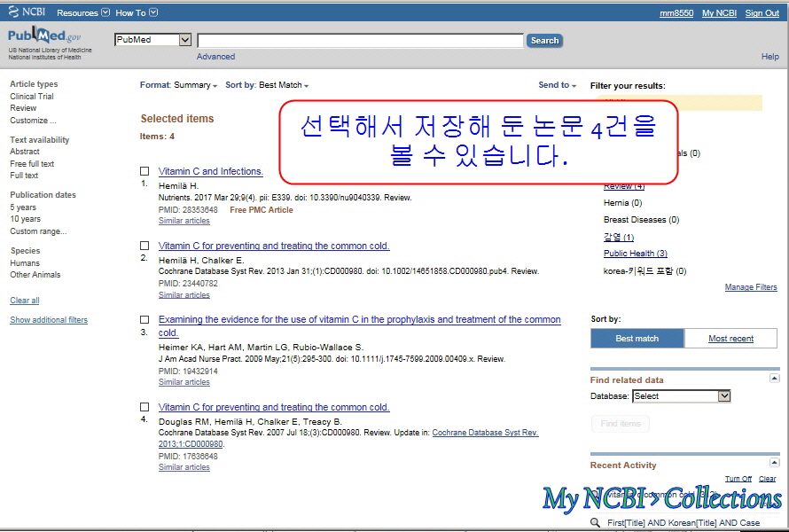The height and width of the screenshot is (532, 789).
Task: Open mm8550 account link
Action: (676, 13)
